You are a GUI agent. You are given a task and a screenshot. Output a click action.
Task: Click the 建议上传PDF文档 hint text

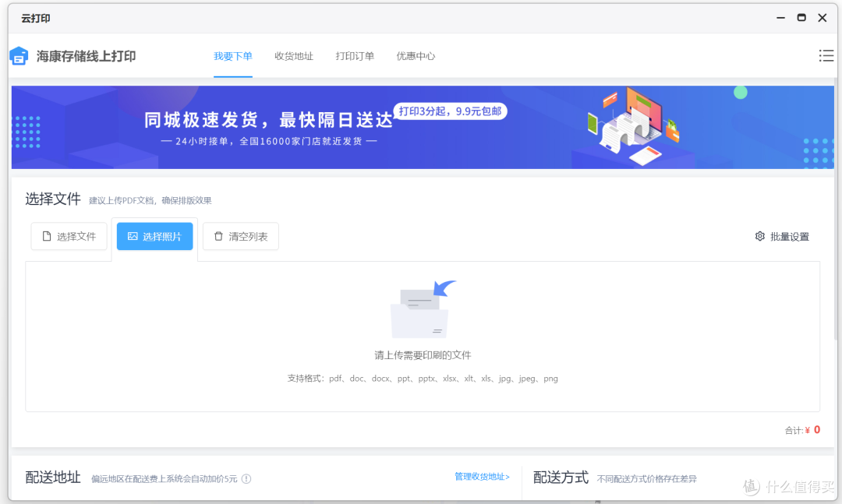[150, 200]
